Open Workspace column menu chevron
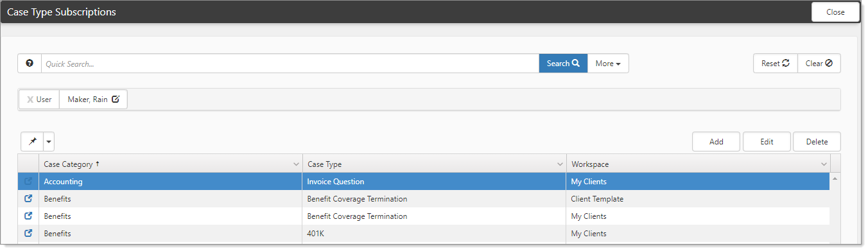868x251 pixels. (824, 164)
